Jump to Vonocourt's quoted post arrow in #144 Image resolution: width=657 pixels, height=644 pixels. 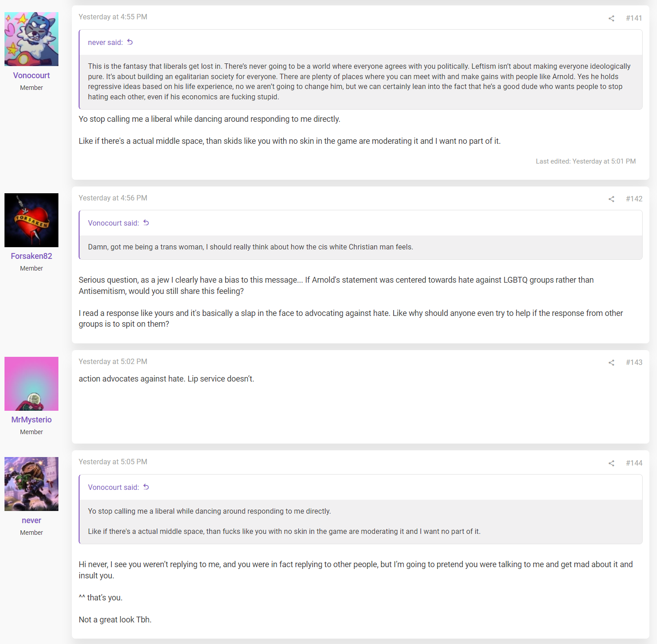[146, 487]
